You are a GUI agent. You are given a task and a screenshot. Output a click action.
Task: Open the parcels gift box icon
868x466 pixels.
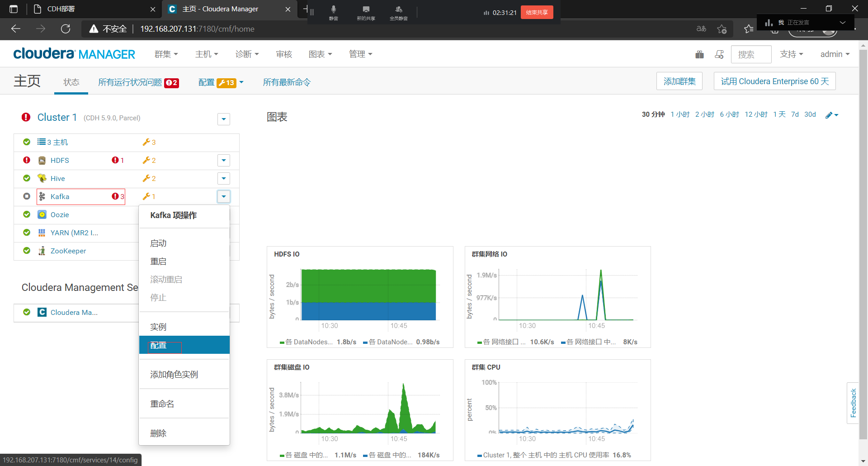[x=699, y=54]
